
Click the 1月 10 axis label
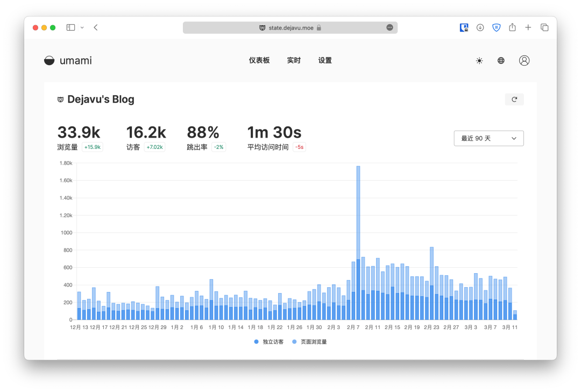[216, 327]
